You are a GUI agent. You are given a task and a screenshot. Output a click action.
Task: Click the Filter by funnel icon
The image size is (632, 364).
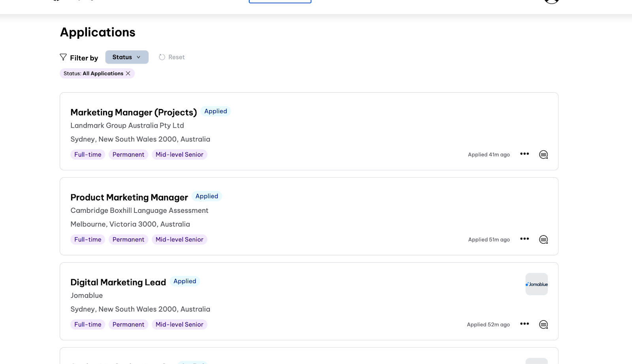(63, 57)
